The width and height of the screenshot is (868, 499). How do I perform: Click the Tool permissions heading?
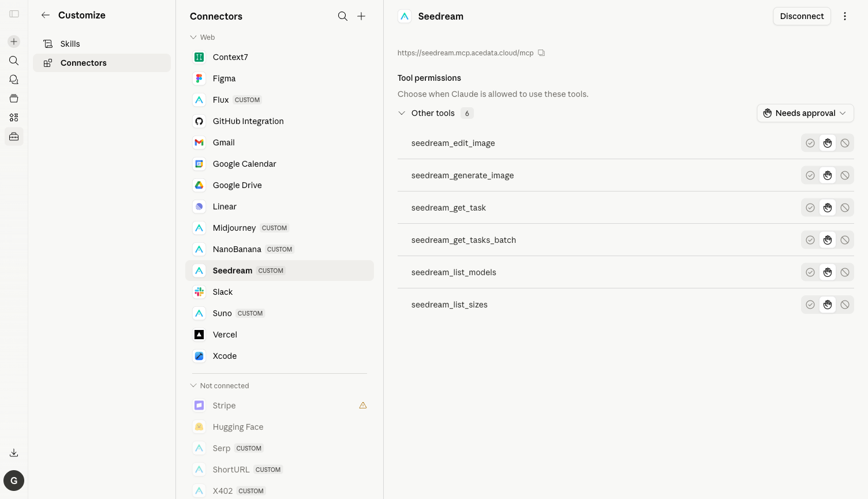click(x=429, y=78)
